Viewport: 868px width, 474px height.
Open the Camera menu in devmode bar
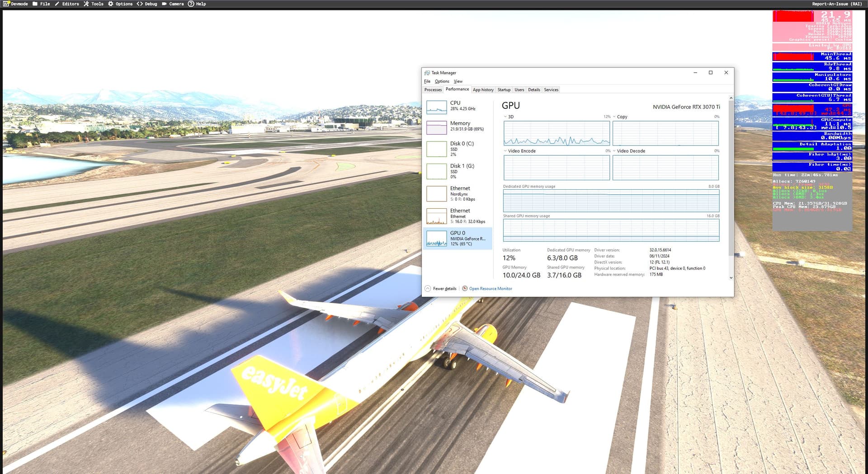pos(173,4)
